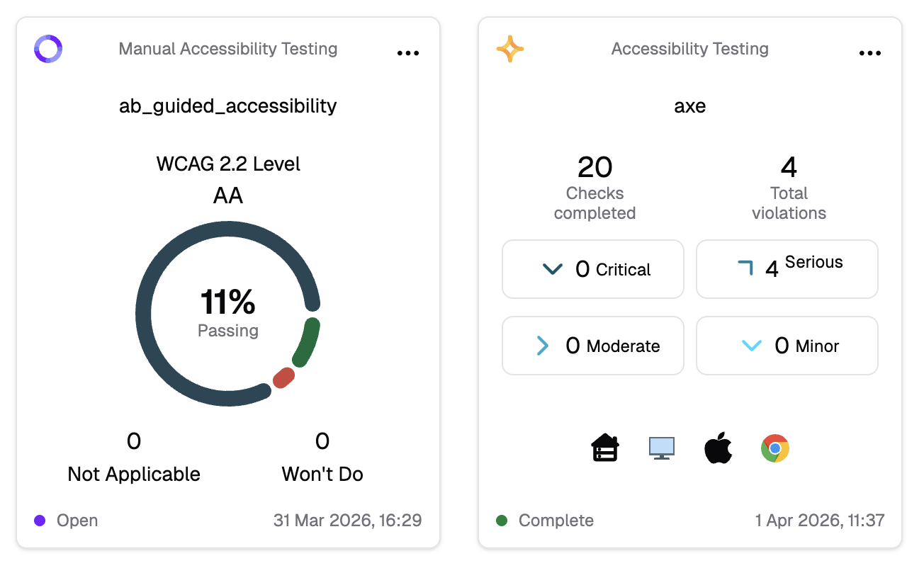Image resolution: width=924 pixels, height=568 pixels.
Task: Click the Apple platform icon
Action: [719, 448]
